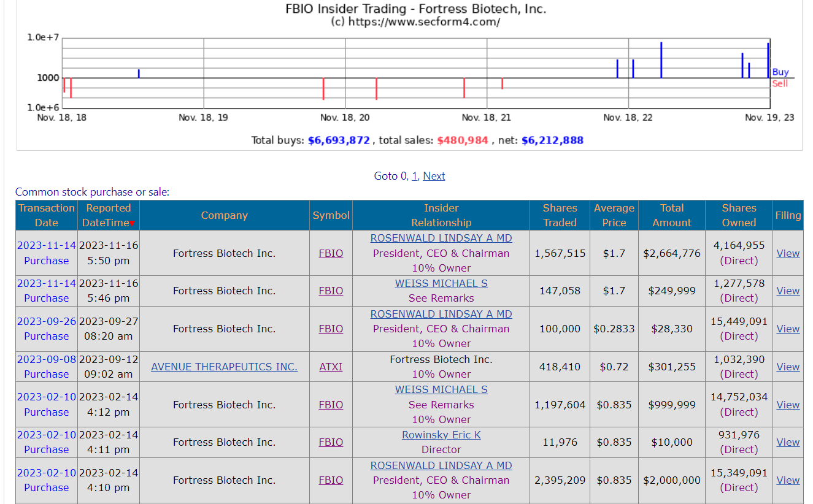Open 2023-11-14 date in 5:46 pm row
The height and width of the screenshot is (504, 813).
click(47, 283)
